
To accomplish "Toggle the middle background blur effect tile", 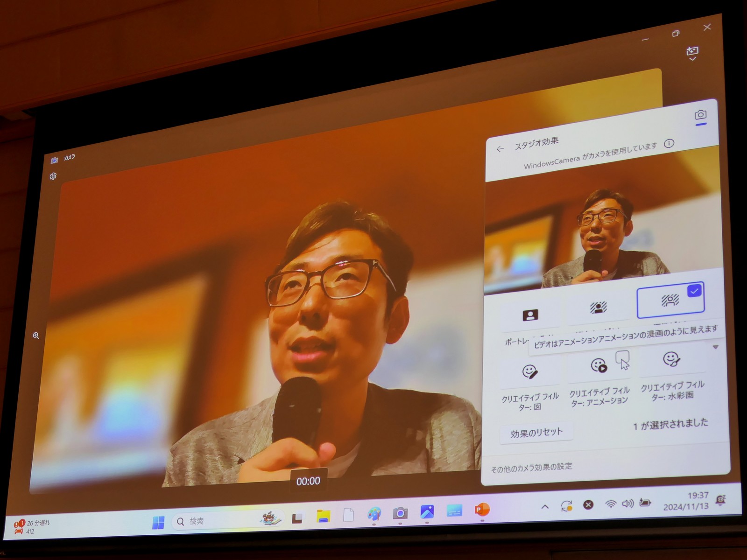I will tap(599, 307).
